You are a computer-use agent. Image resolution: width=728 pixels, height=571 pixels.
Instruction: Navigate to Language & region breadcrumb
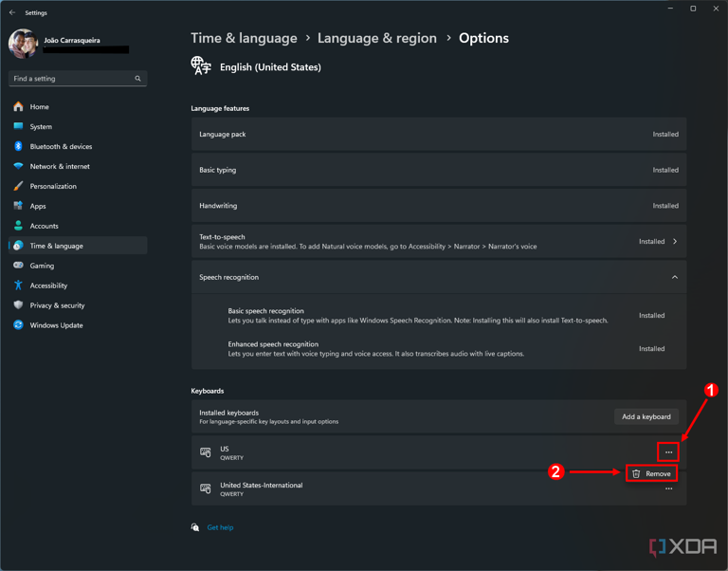tap(376, 38)
